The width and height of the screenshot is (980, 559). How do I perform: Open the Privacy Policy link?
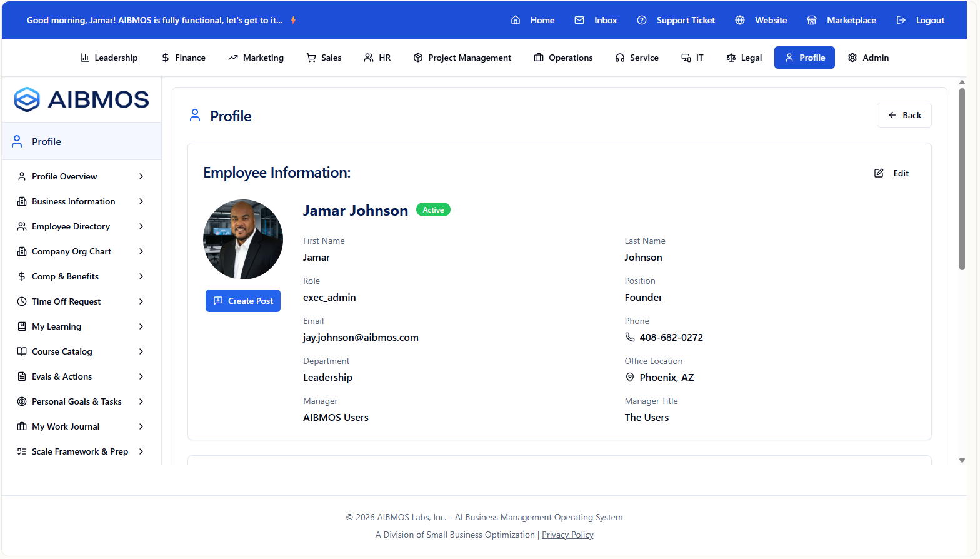[x=567, y=535]
